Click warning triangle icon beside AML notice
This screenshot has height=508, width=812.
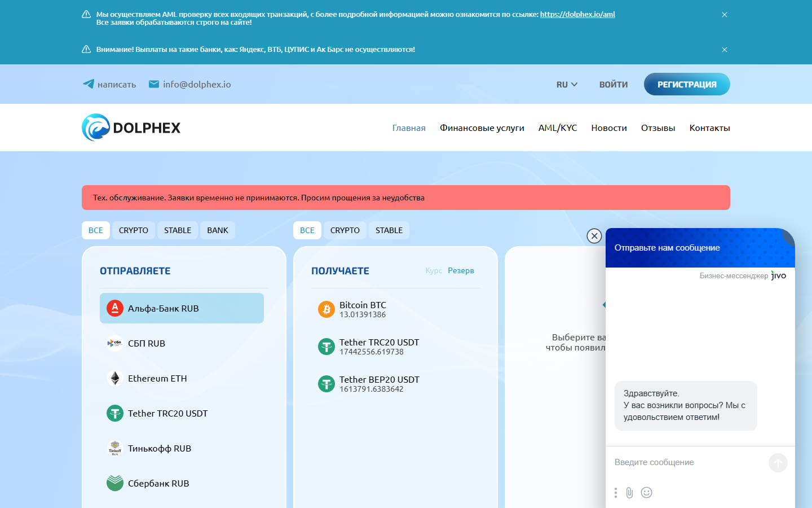tap(86, 15)
